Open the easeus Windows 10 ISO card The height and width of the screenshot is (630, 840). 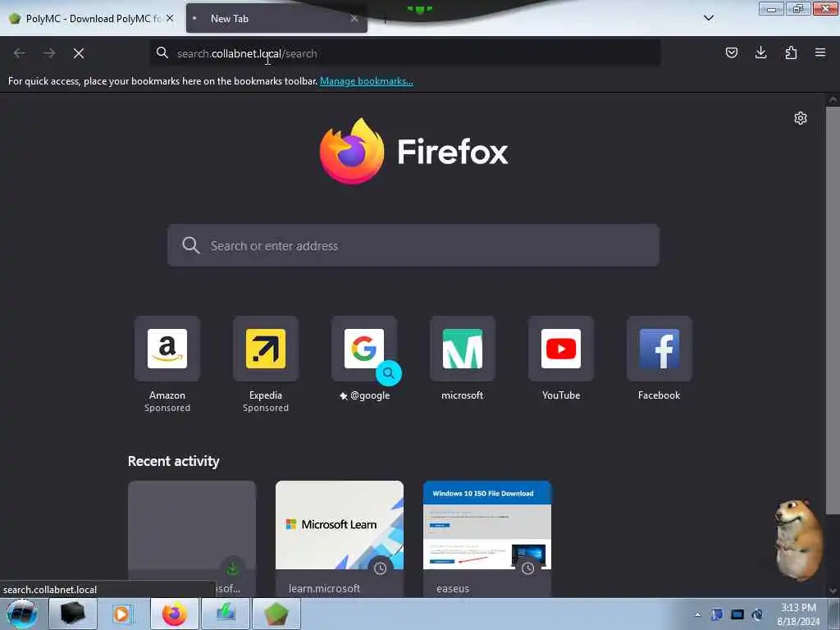point(487,538)
